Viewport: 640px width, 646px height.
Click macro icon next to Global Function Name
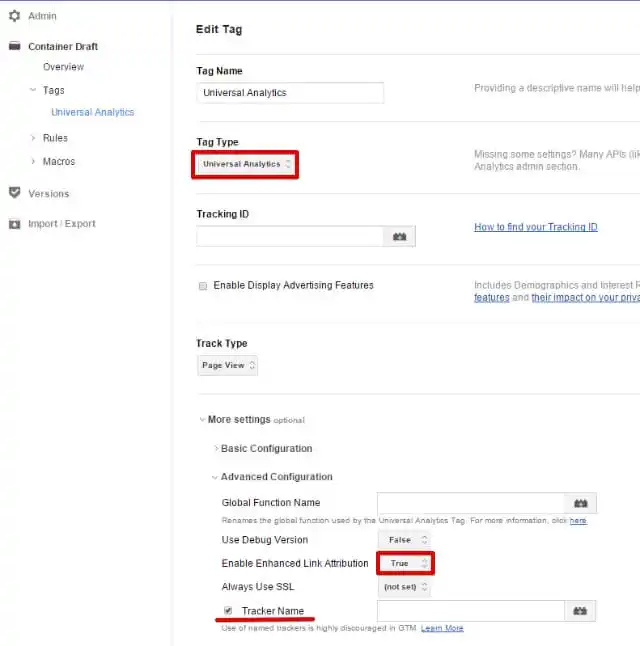[x=580, y=503]
